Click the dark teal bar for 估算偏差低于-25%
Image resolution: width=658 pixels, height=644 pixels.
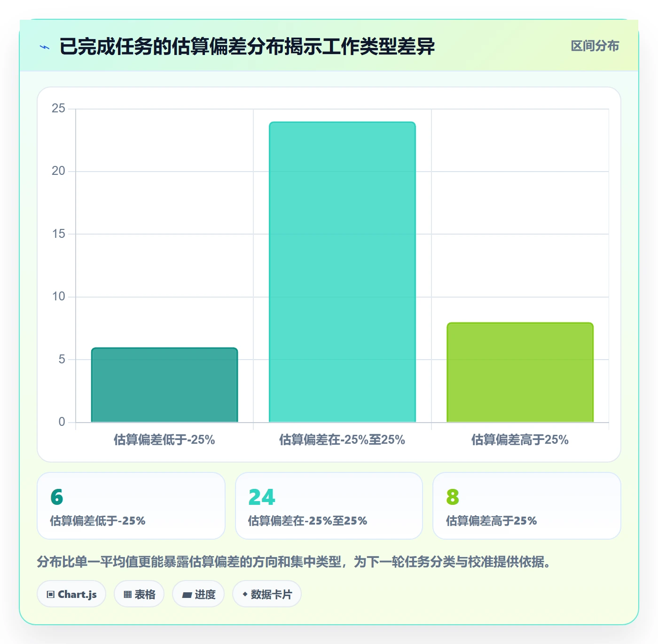(164, 385)
